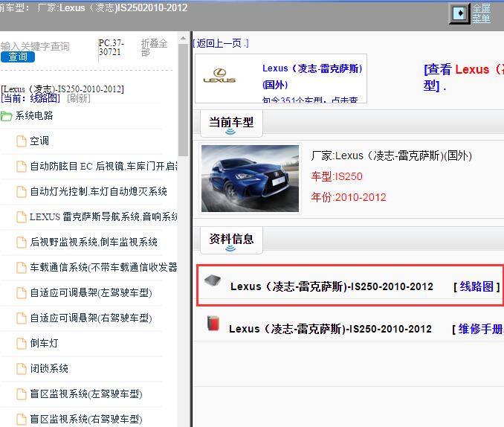Click 折叠全部 to collapse all

click(154, 48)
